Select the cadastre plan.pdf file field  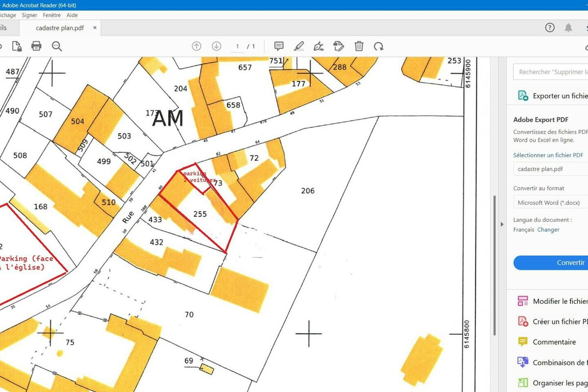[x=551, y=169]
